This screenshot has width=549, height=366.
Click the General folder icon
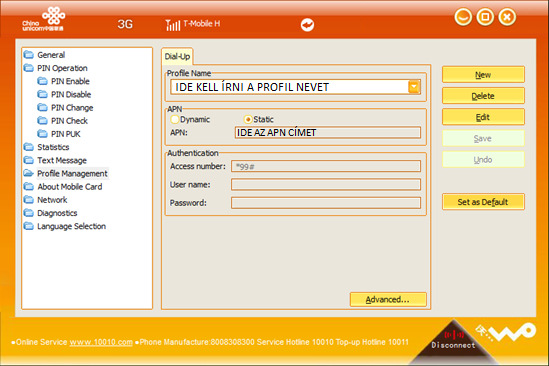(x=29, y=55)
